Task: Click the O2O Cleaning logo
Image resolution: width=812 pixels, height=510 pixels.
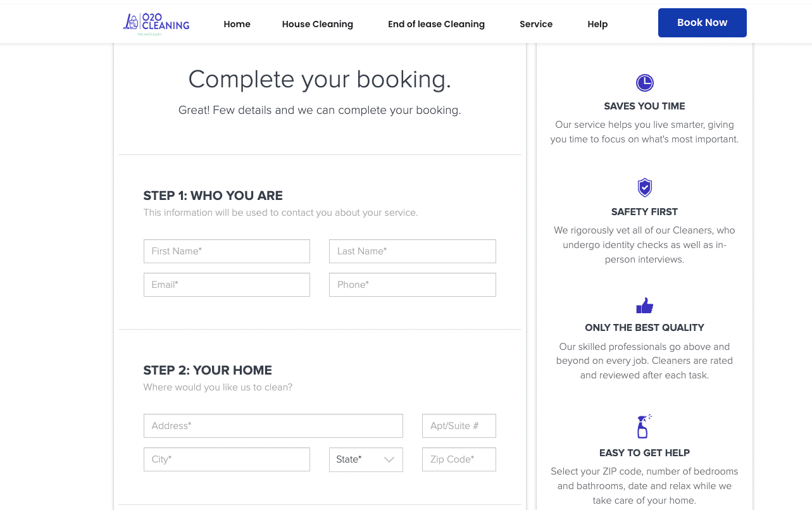Action: 156,24
